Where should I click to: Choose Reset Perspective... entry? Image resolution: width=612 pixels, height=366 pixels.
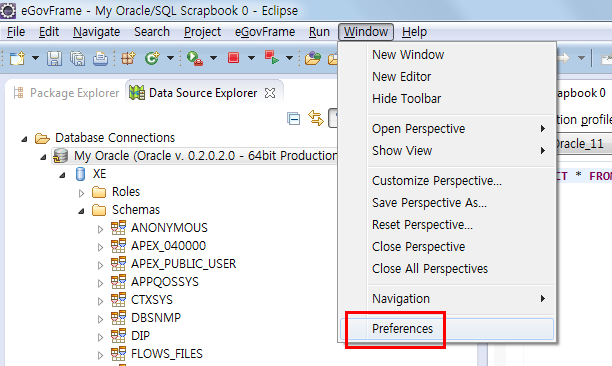coord(447,225)
